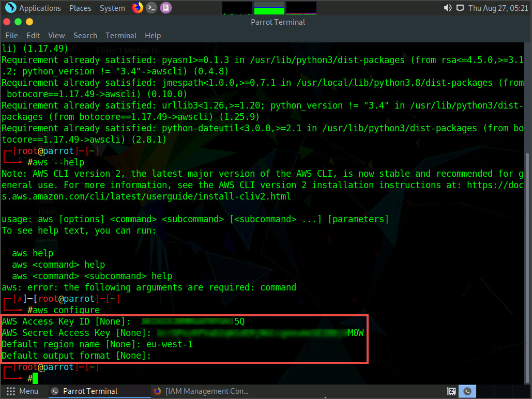This screenshot has width=532, height=399.
Task: Click the workspace switcher icon in bottom panel
Action: (451, 391)
